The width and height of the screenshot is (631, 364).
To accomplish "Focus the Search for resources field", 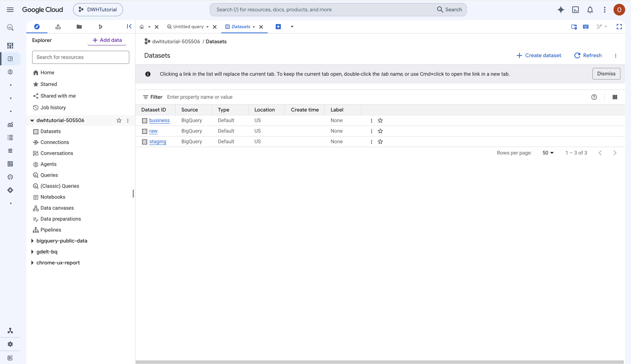I will pos(81,57).
